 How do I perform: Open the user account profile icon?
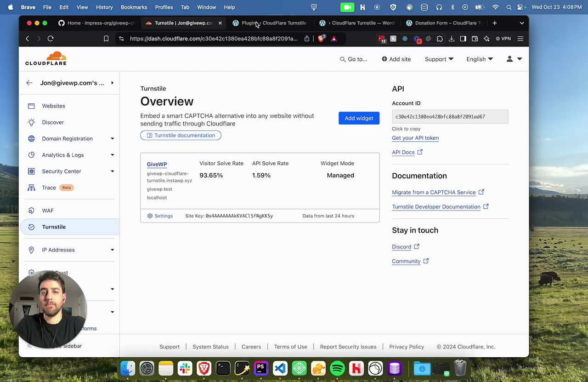click(x=509, y=59)
